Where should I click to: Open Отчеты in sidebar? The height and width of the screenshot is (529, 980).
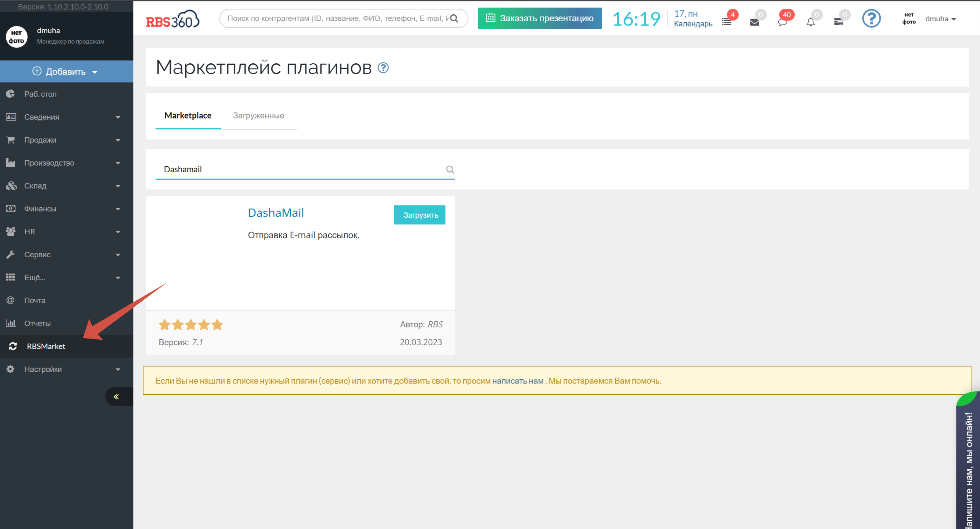pos(67,323)
